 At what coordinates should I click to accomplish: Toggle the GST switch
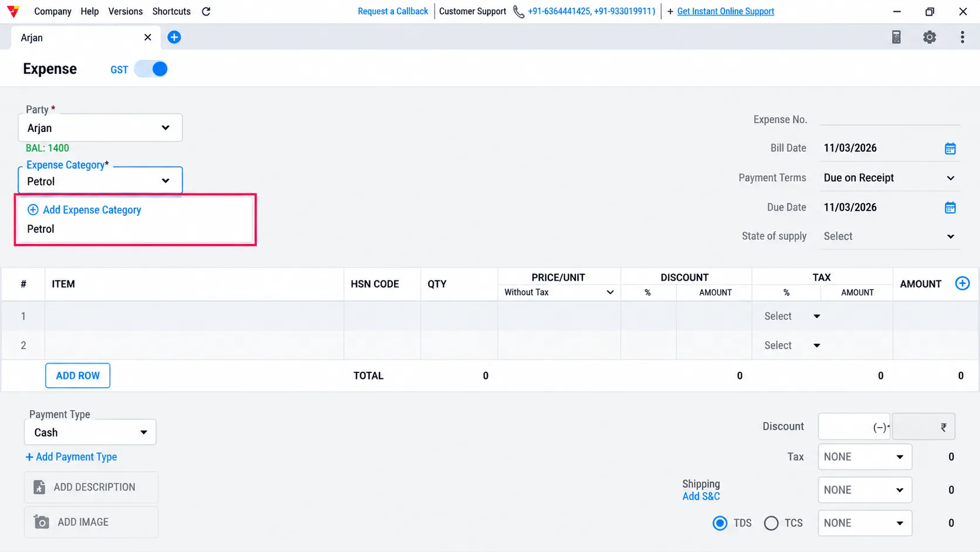[151, 69]
